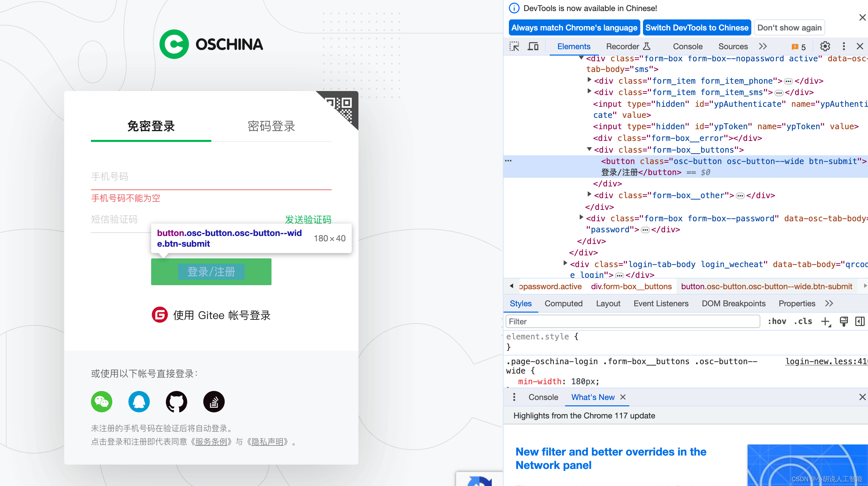Click the new style rule plus icon
This screenshot has height=486, width=868.
tap(825, 321)
